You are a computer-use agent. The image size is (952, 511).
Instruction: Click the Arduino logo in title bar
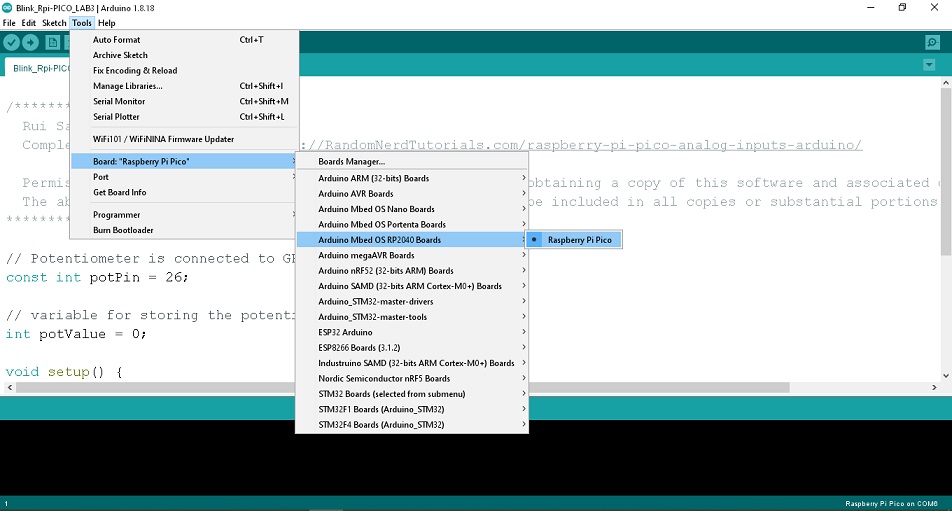tap(7, 8)
